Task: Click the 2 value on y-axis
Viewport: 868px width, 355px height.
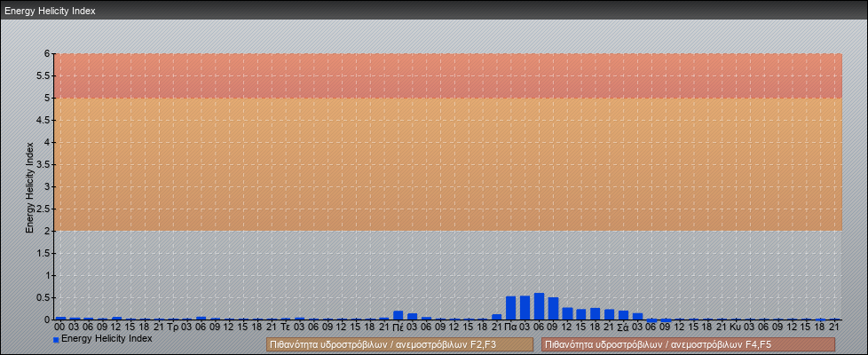Action: tap(48, 231)
